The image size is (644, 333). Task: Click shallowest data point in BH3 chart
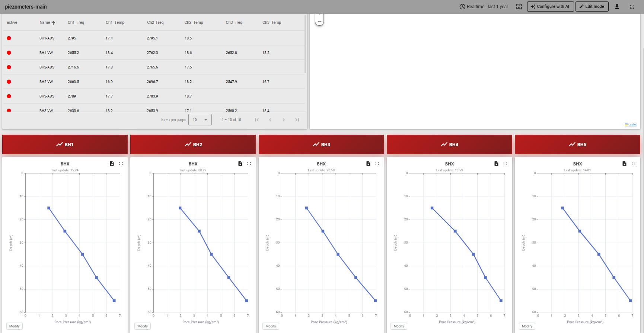coord(306,208)
